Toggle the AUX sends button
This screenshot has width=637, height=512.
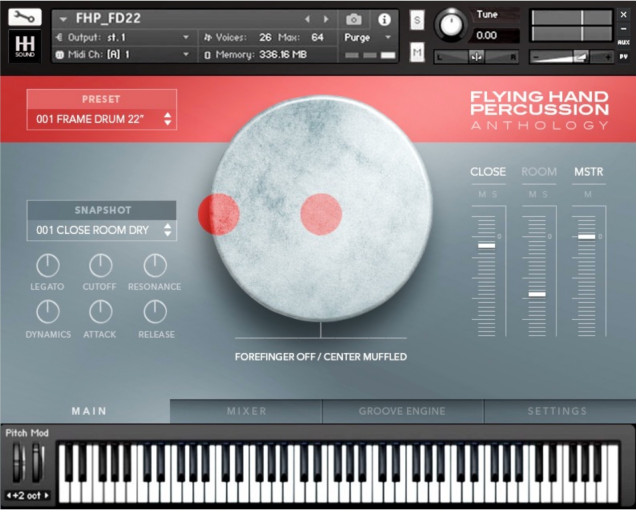[x=624, y=42]
